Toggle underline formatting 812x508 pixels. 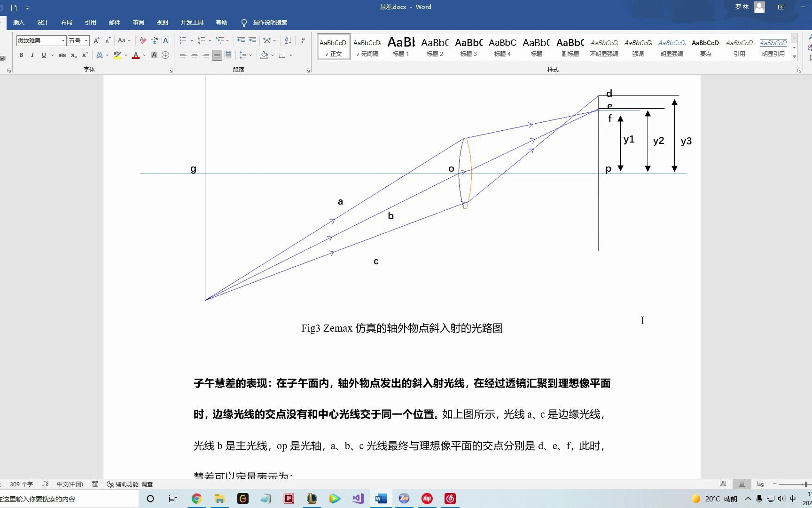44,55
